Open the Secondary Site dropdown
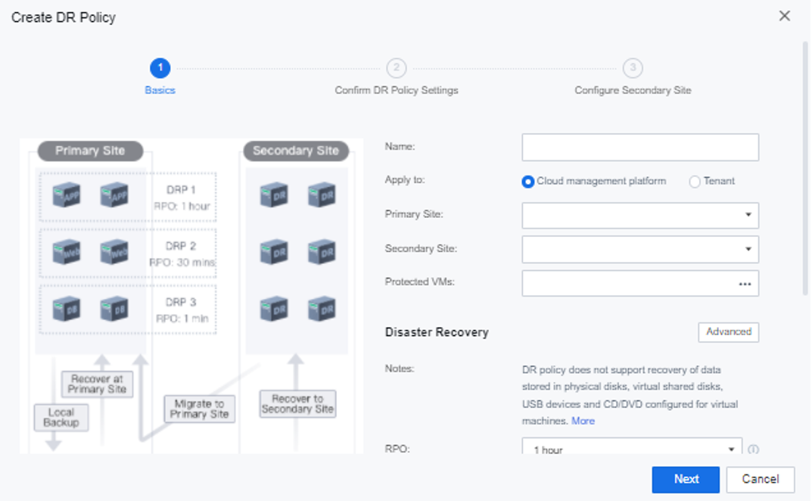The width and height of the screenshot is (812, 504). (640, 249)
